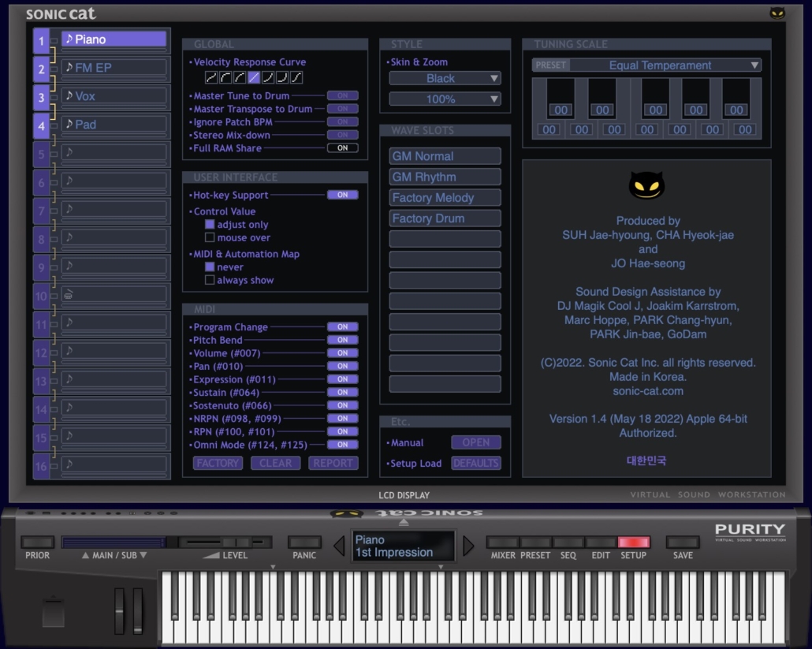Image resolution: width=812 pixels, height=649 pixels.
Task: Load setup DEFAULTS
Action: tap(475, 464)
